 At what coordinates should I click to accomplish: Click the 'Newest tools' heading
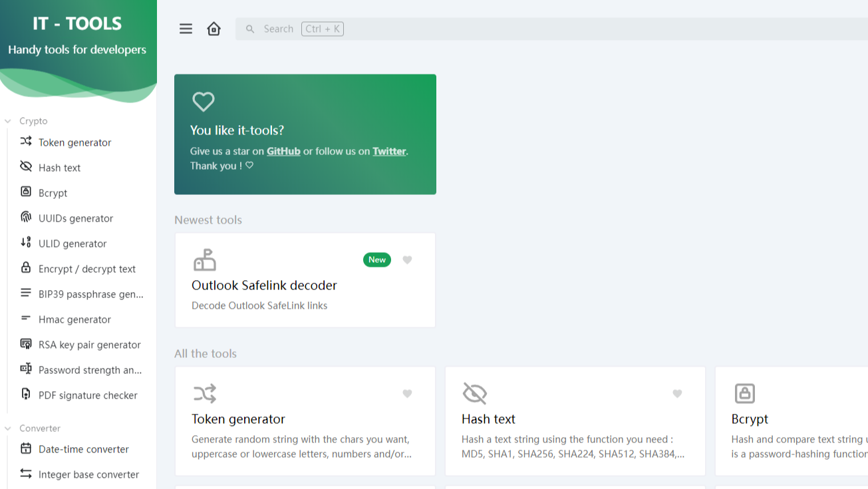(x=208, y=220)
